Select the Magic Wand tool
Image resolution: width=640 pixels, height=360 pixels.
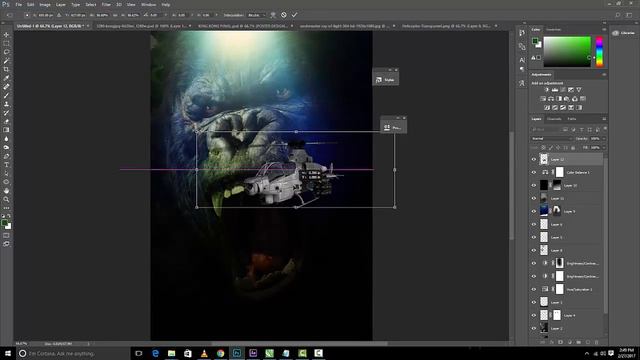(6, 61)
